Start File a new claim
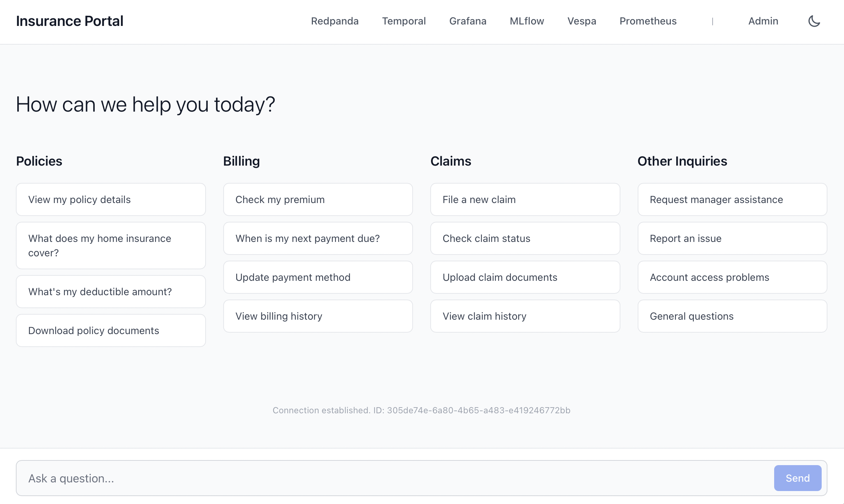Image resolution: width=844 pixels, height=504 pixels. tap(525, 199)
